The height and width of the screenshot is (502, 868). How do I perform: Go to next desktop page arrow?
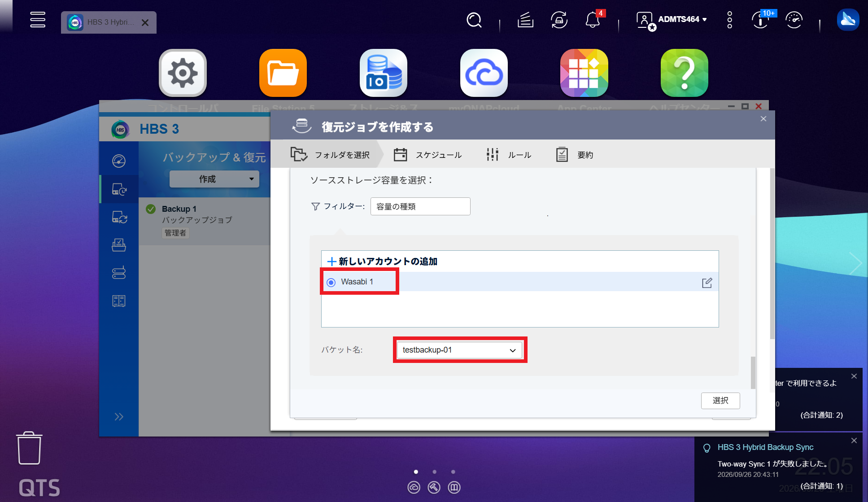[855, 263]
